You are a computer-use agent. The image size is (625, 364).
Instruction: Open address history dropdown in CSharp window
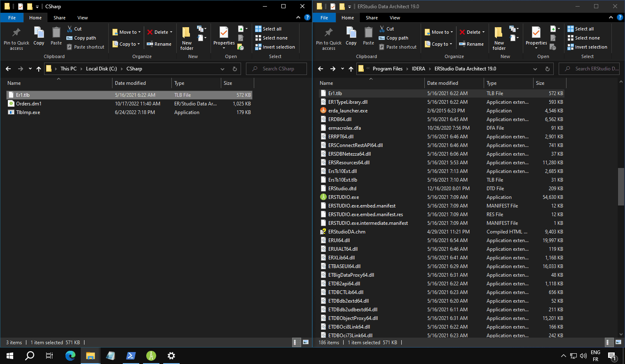coord(222,69)
